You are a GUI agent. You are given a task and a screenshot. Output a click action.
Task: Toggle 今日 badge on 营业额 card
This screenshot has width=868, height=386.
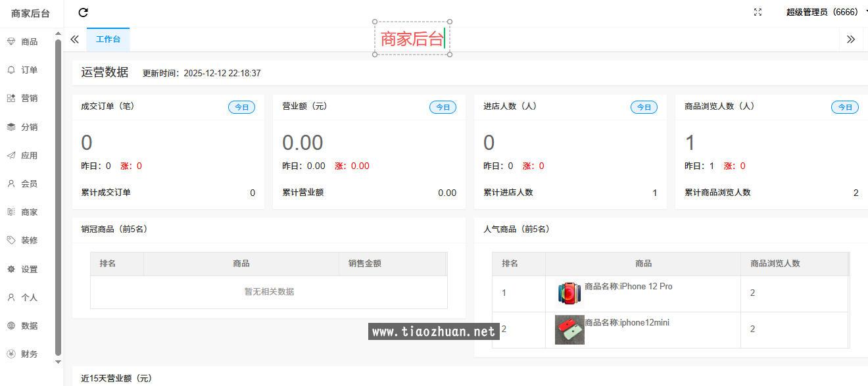click(x=443, y=107)
